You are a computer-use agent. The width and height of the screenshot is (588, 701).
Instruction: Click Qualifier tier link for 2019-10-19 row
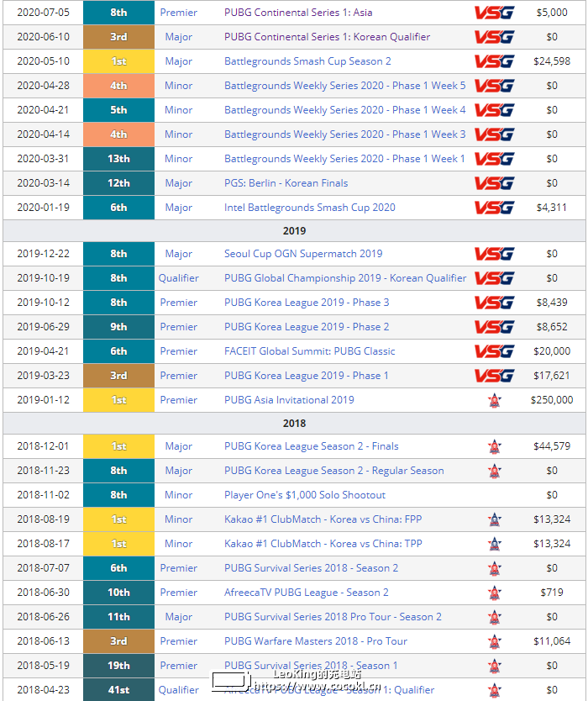point(179,278)
